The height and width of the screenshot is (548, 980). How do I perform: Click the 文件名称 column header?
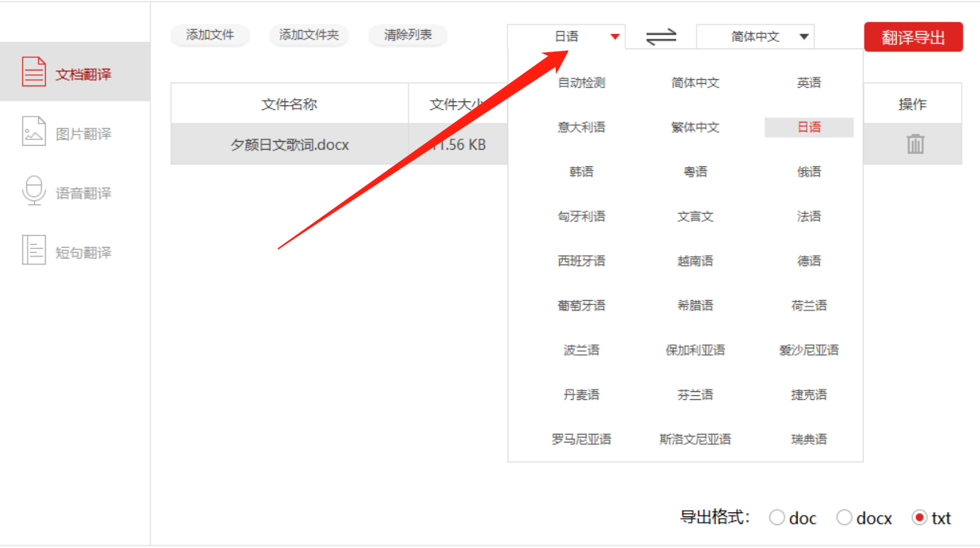click(x=290, y=104)
